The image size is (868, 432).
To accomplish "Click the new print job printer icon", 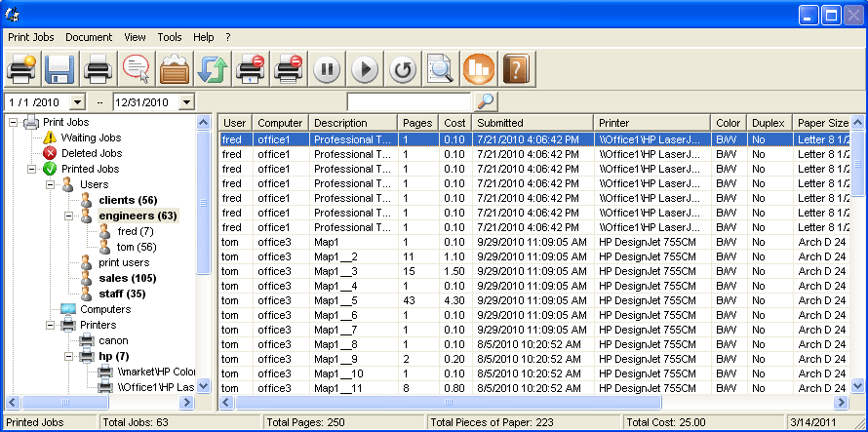I will click(22, 68).
